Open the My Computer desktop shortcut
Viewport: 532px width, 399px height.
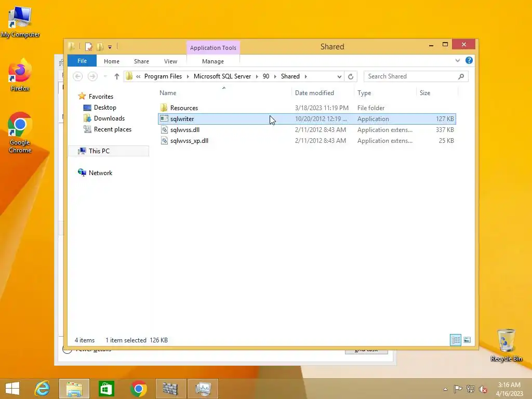[20, 22]
